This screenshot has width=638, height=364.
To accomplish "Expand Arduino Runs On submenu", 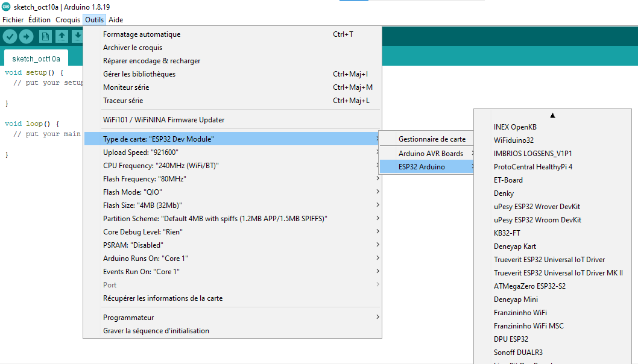I will click(232, 259).
